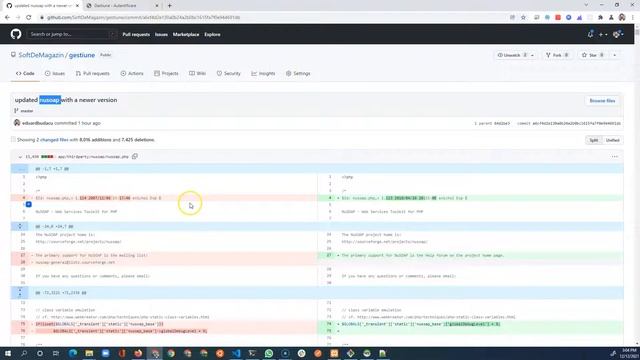This screenshot has height=360, width=640.
Task: Open the create-new plus dropdown in header
Action: tap(603, 35)
